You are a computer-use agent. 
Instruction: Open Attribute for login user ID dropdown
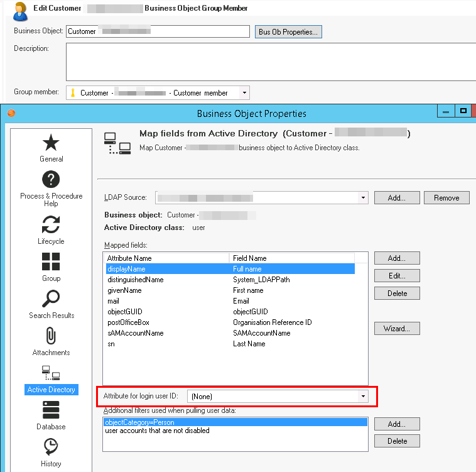(362, 397)
